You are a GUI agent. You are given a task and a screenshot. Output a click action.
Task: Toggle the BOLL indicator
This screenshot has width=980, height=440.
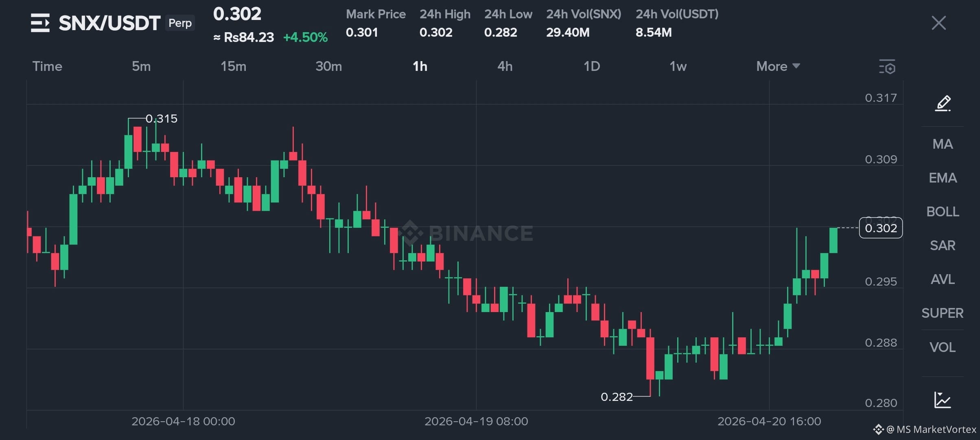coord(943,212)
